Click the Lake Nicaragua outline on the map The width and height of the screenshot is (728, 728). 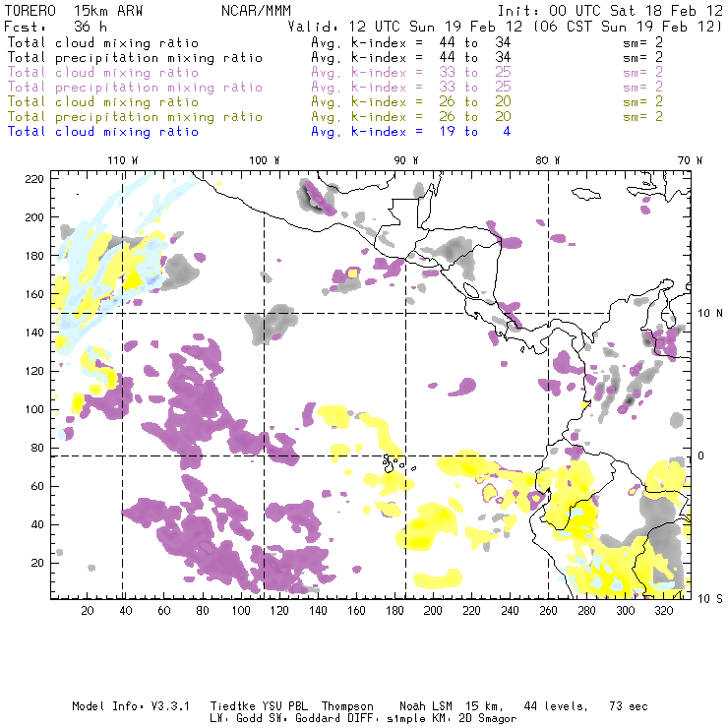471,291
